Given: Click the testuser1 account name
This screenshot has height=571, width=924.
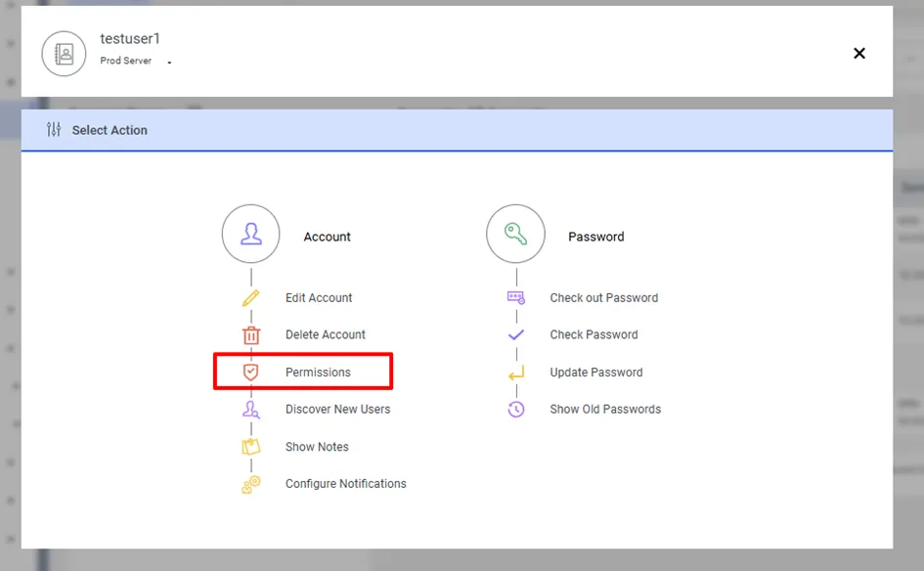Looking at the screenshot, I should click(x=130, y=39).
